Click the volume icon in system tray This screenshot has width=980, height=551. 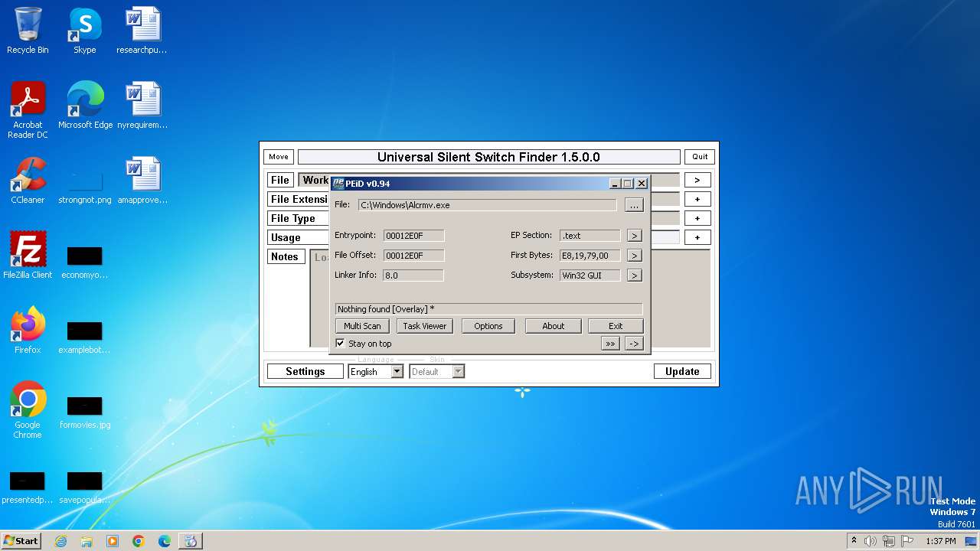(x=871, y=541)
